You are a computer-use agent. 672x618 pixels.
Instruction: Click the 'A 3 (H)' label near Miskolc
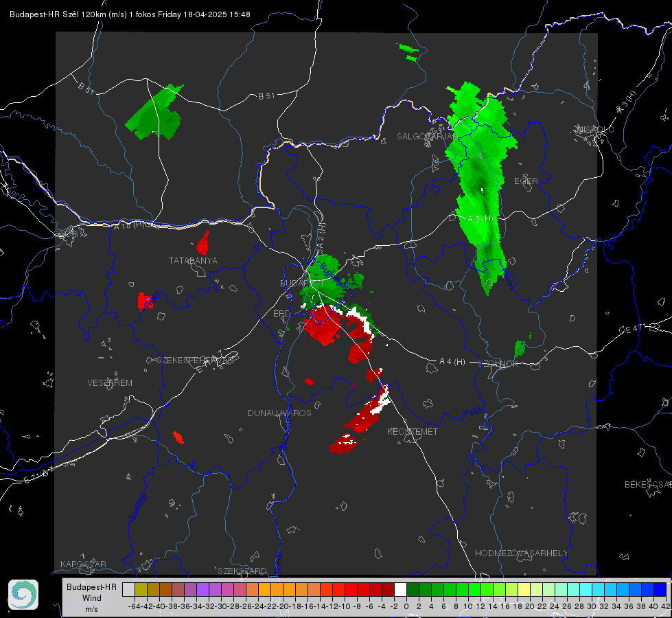[627, 102]
